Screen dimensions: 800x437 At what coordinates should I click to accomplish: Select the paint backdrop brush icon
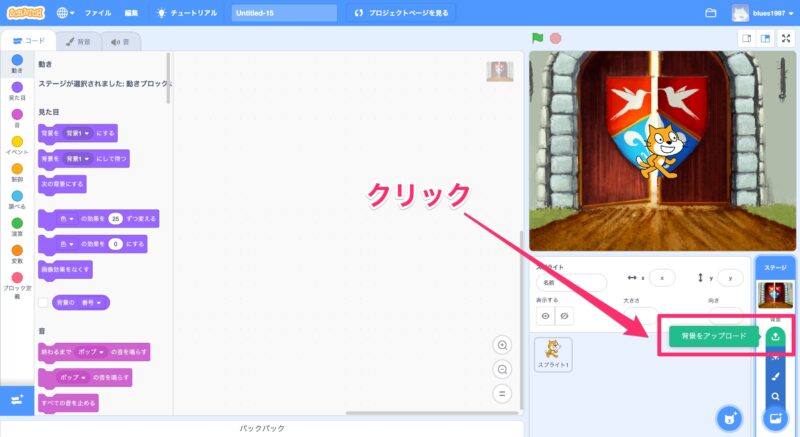tap(776, 376)
